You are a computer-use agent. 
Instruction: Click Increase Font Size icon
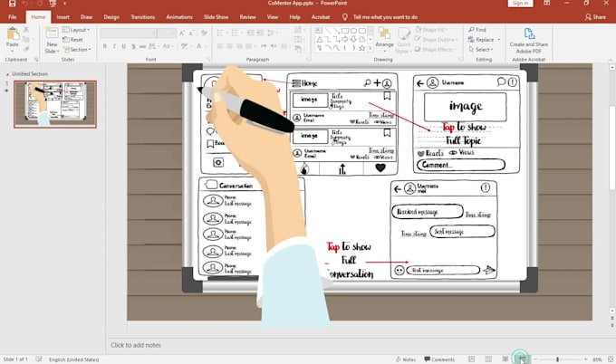(x=182, y=34)
